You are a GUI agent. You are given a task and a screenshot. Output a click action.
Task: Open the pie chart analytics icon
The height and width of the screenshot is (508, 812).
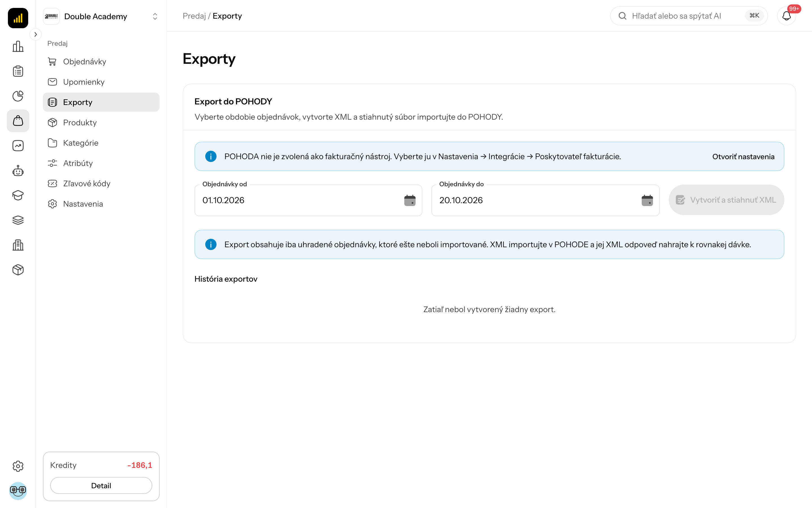tap(18, 96)
